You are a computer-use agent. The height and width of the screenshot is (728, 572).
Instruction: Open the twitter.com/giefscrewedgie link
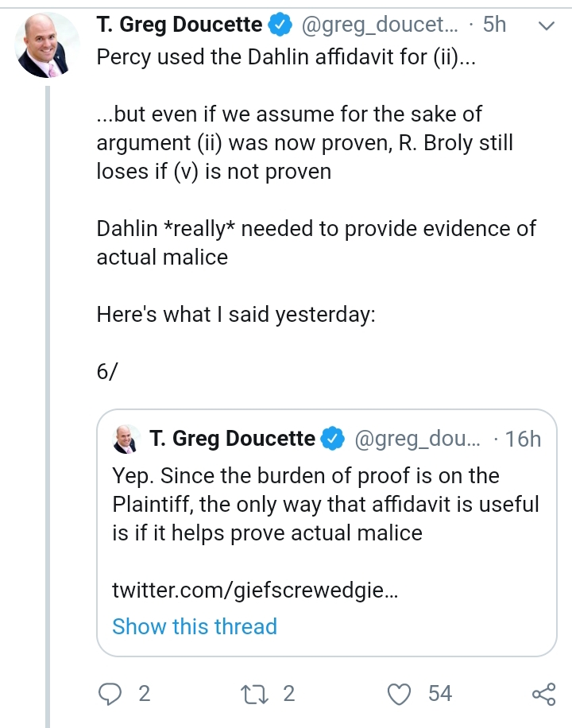tap(255, 591)
